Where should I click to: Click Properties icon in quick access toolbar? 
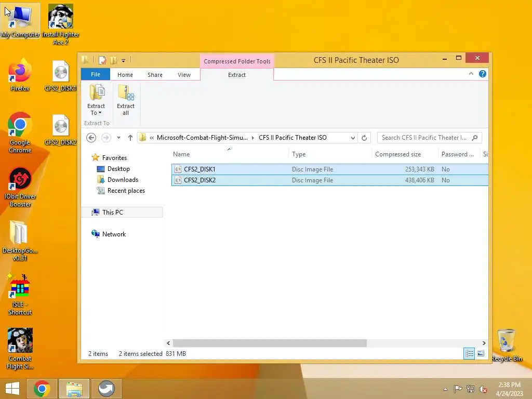click(102, 60)
